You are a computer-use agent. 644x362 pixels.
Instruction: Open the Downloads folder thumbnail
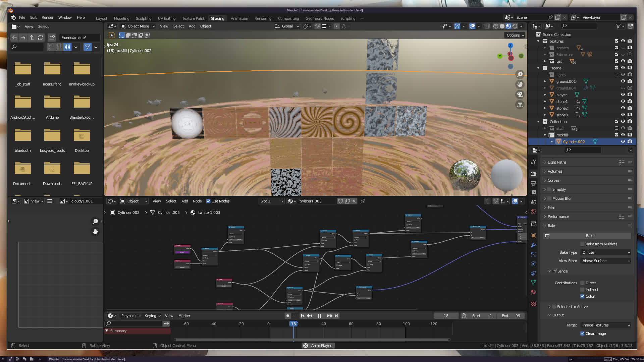[52, 169]
